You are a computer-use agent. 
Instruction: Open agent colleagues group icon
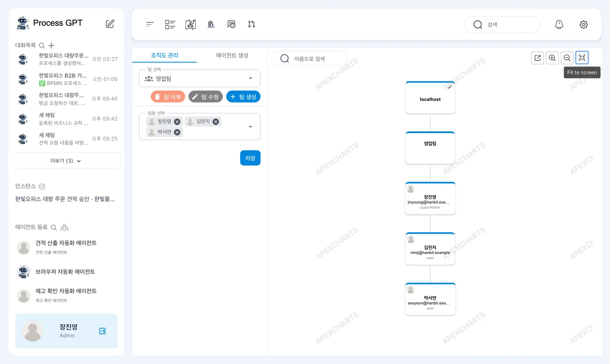pos(64,228)
